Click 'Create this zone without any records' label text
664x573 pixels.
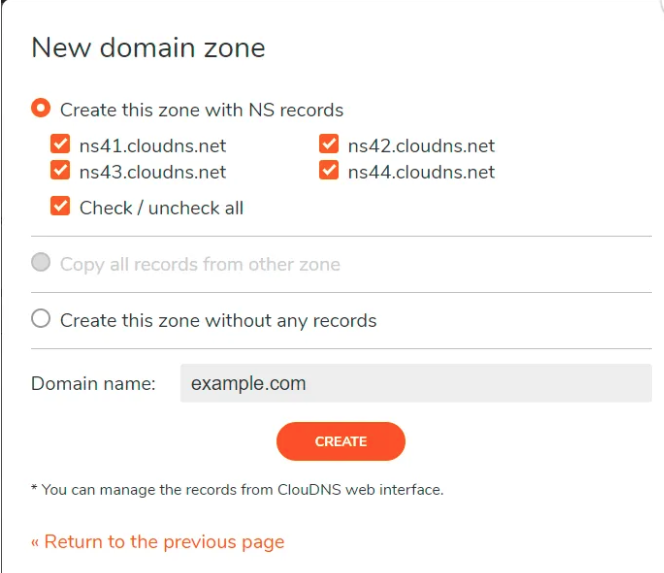tap(218, 321)
